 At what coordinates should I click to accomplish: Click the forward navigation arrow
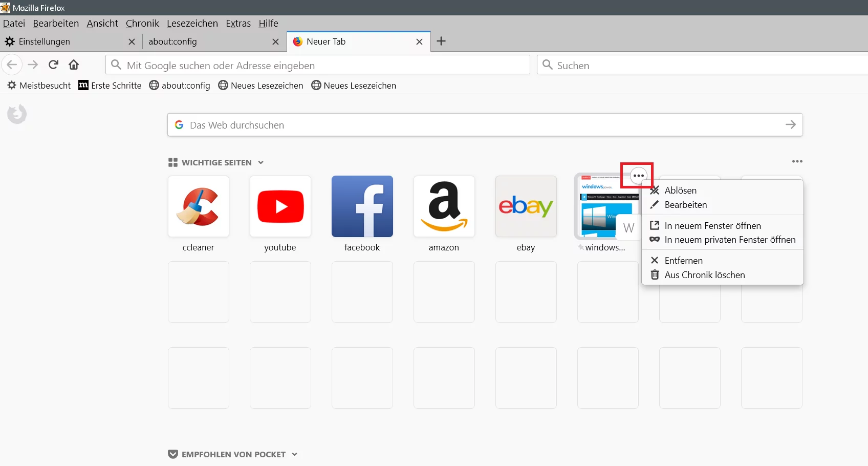[32, 65]
